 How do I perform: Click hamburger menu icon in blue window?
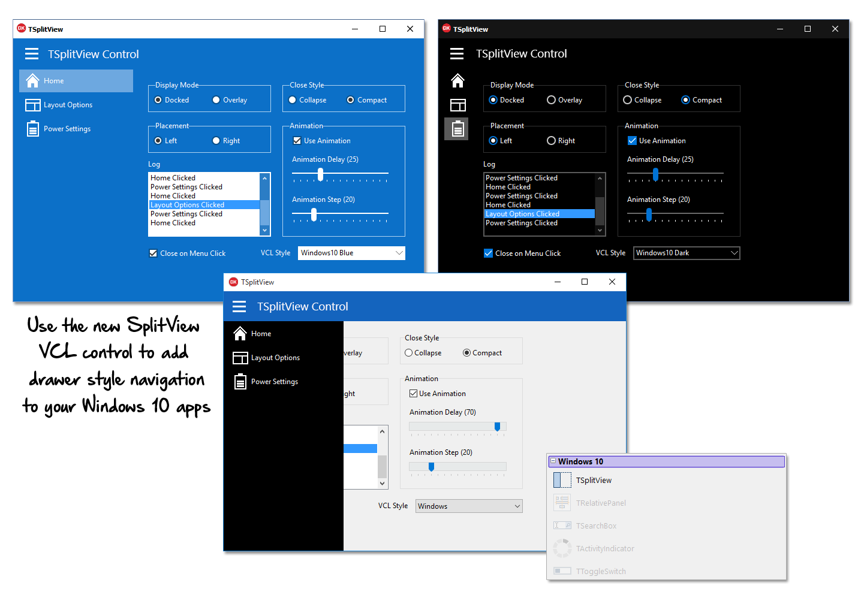point(32,54)
